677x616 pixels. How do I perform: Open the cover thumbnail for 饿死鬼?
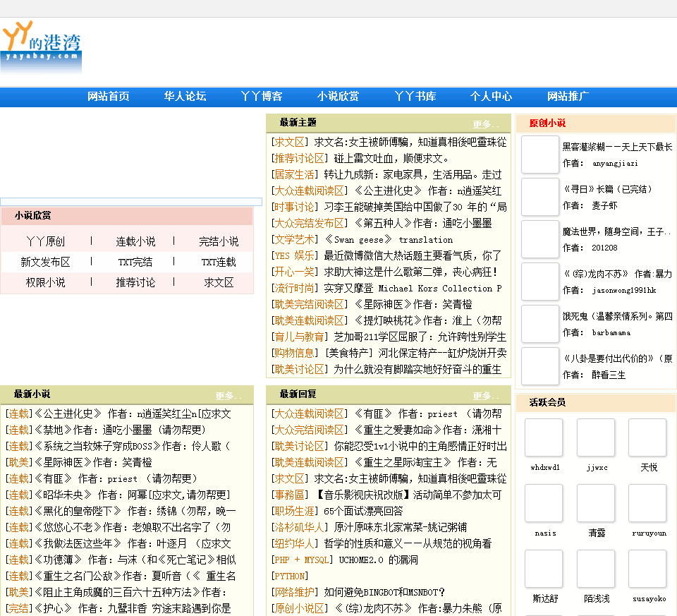pos(540,324)
